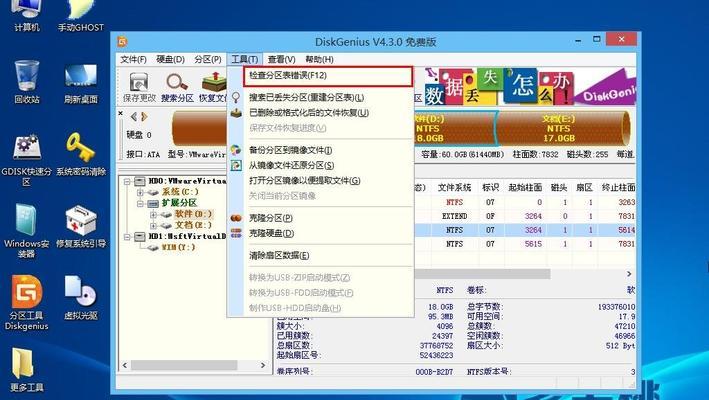Click 起始柱面 column header
This screenshot has width=709, height=400.
click(x=525, y=187)
